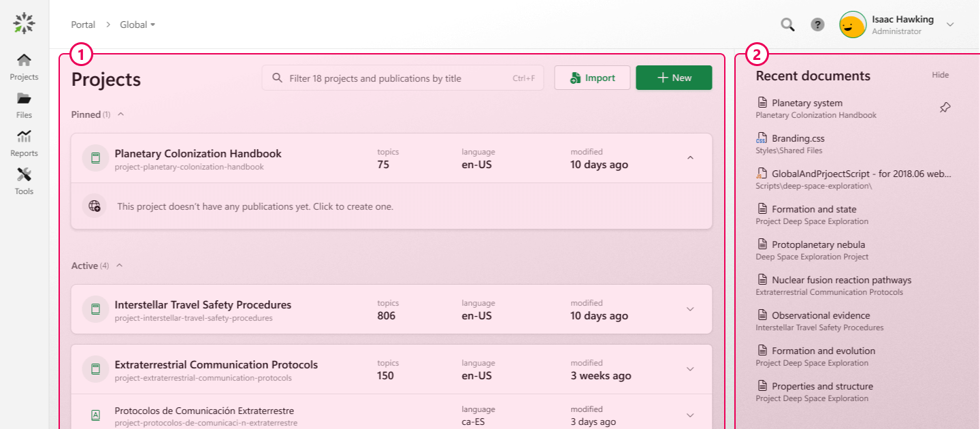Click the CSS file icon next to Branding.css
980x429 pixels.
pyautogui.click(x=761, y=138)
